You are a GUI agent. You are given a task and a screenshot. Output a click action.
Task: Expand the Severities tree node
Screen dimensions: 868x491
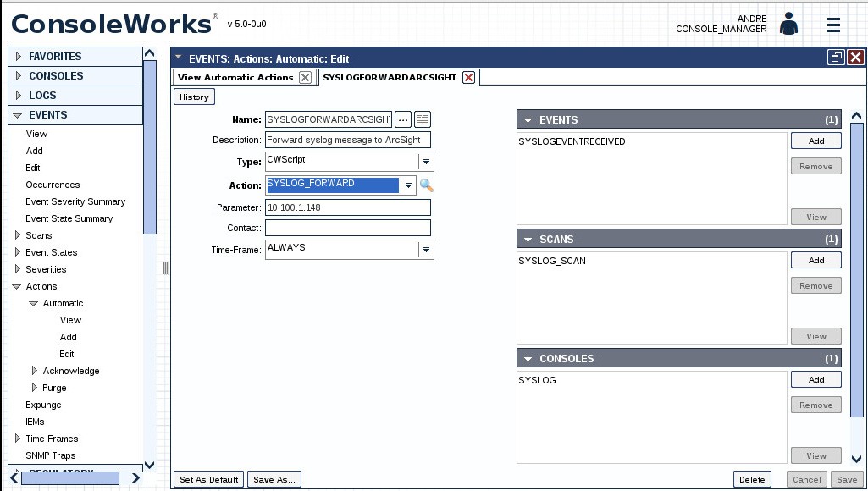[x=18, y=269]
